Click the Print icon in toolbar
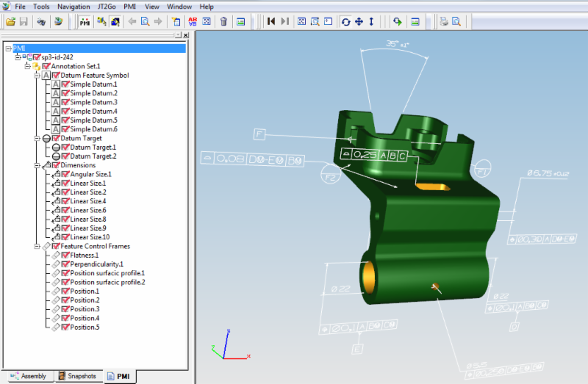The width and height of the screenshot is (588, 384). point(444,22)
